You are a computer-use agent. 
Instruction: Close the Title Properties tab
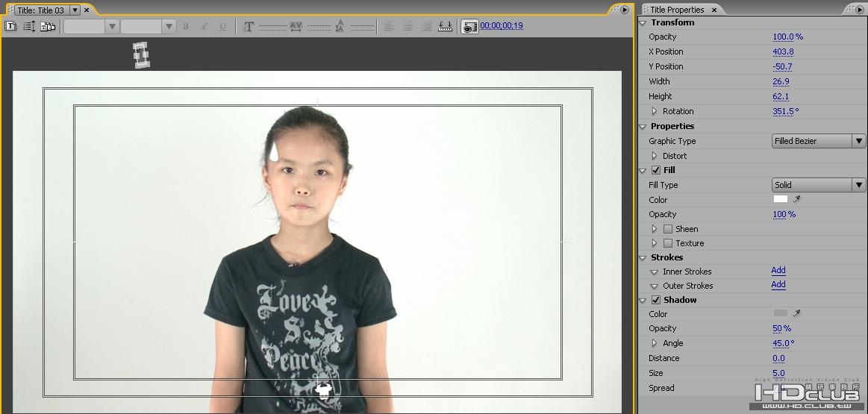pyautogui.click(x=714, y=10)
